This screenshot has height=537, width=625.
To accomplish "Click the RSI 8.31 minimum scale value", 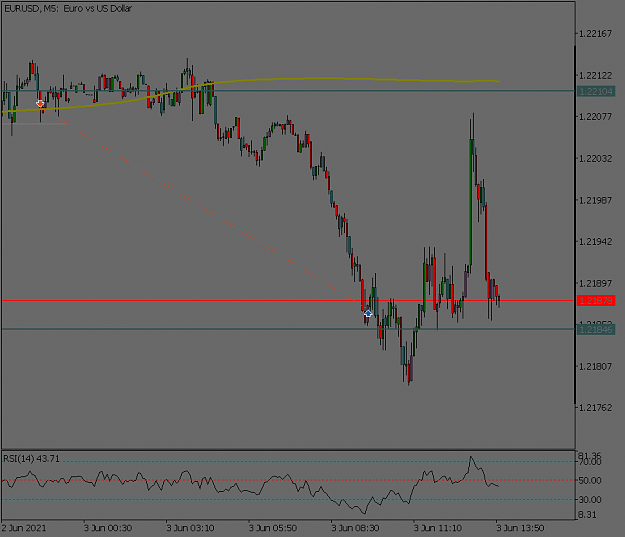I will 588,515.
